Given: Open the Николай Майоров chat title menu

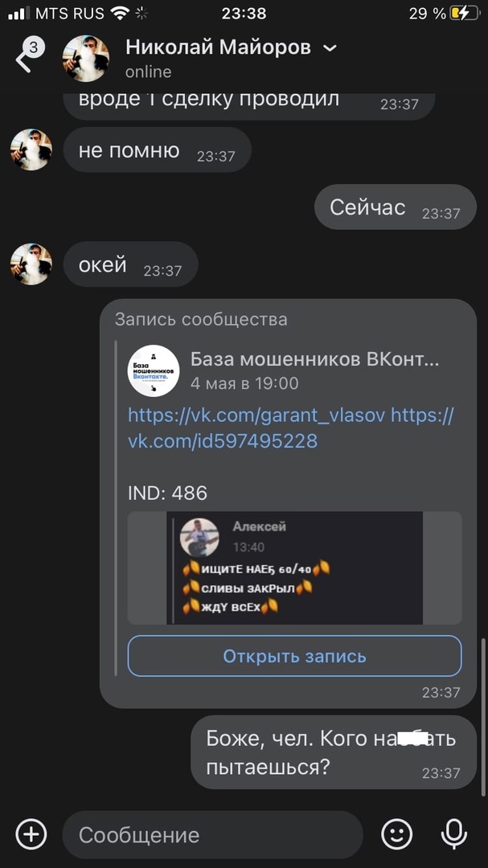Looking at the screenshot, I should [x=218, y=48].
